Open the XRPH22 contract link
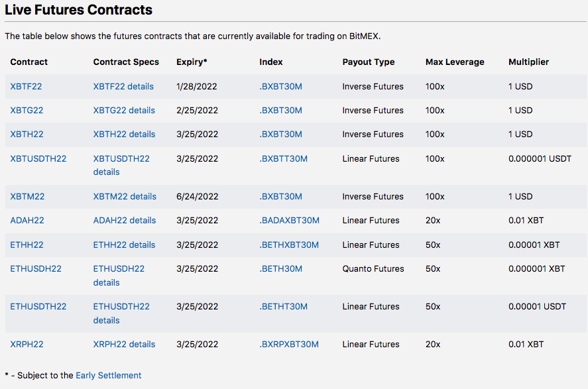 (27, 345)
